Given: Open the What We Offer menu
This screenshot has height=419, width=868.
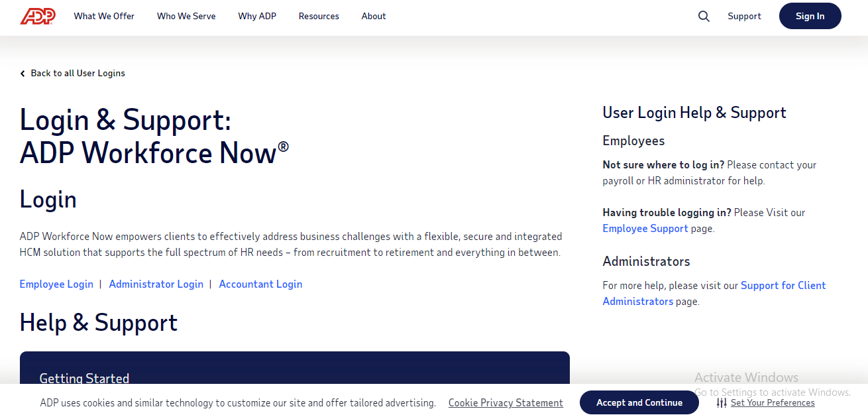Looking at the screenshot, I should (104, 16).
